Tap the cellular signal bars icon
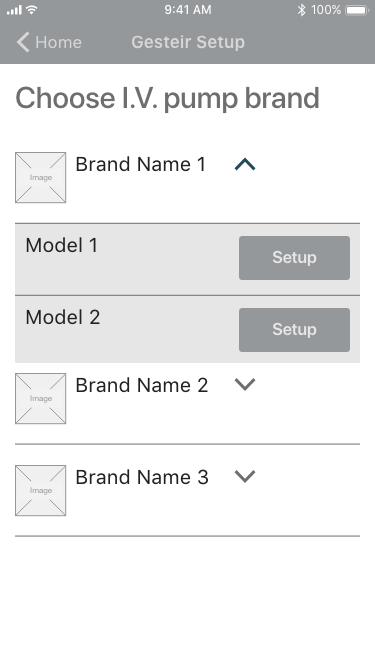 coord(14,10)
